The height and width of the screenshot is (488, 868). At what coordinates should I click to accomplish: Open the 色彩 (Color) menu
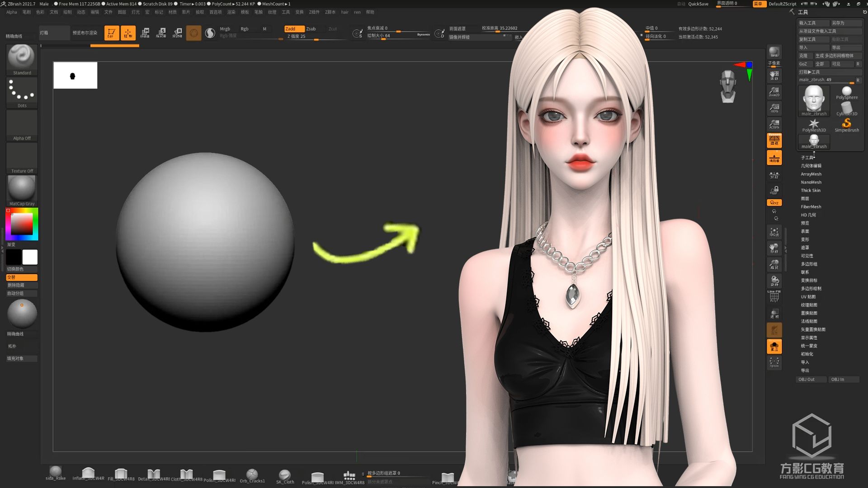[40, 12]
